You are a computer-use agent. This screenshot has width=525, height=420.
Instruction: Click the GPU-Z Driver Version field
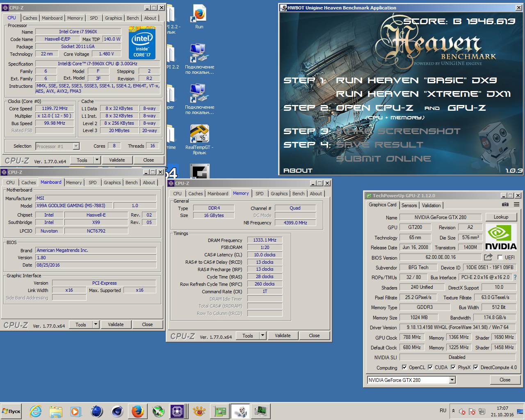click(x=457, y=327)
